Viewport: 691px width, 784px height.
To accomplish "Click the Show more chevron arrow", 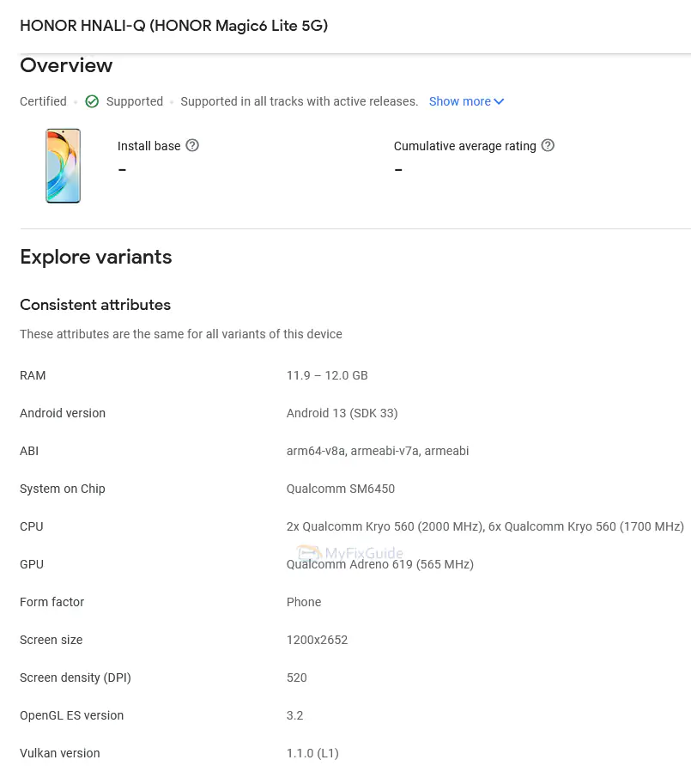I will (499, 101).
